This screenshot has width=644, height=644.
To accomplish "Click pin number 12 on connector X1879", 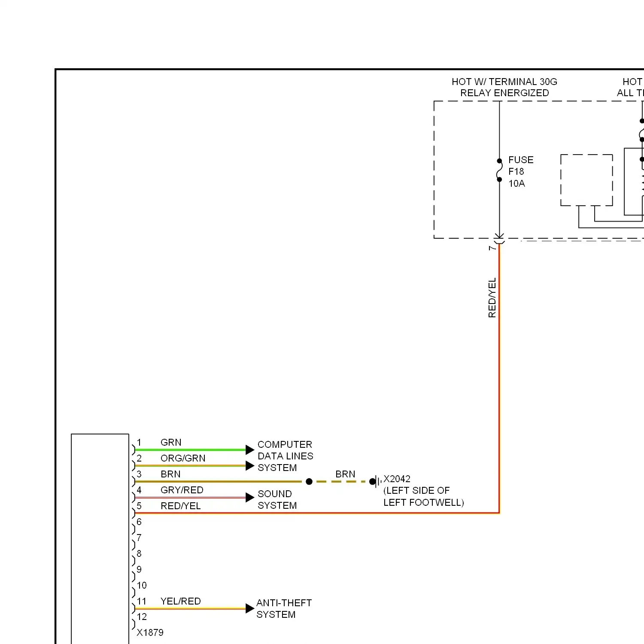I will (x=142, y=617).
